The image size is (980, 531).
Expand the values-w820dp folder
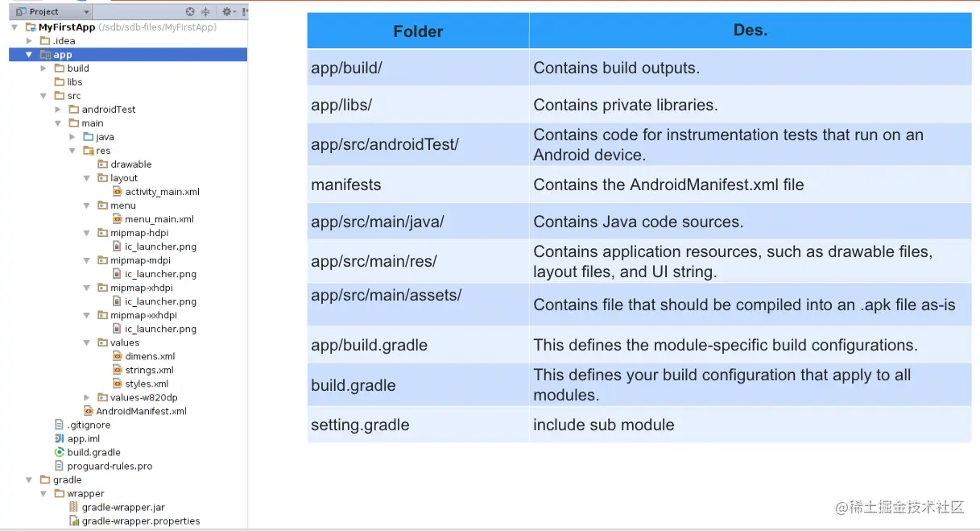(87, 397)
